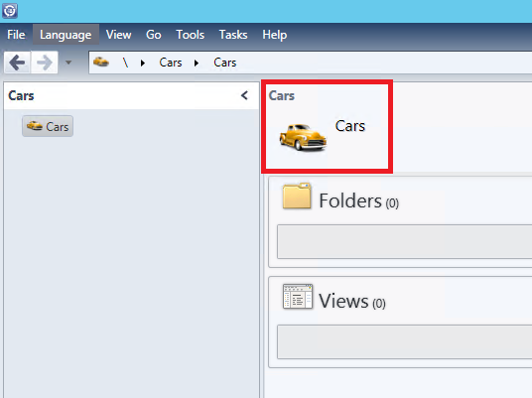The image size is (532, 398).
Task: Open the Tasks menu
Action: click(x=233, y=35)
